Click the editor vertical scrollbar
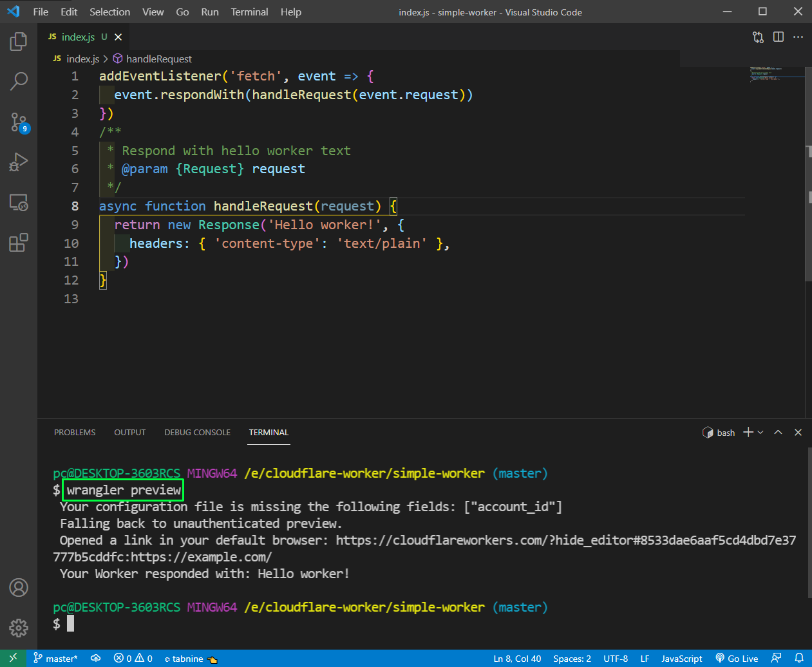 click(808, 174)
